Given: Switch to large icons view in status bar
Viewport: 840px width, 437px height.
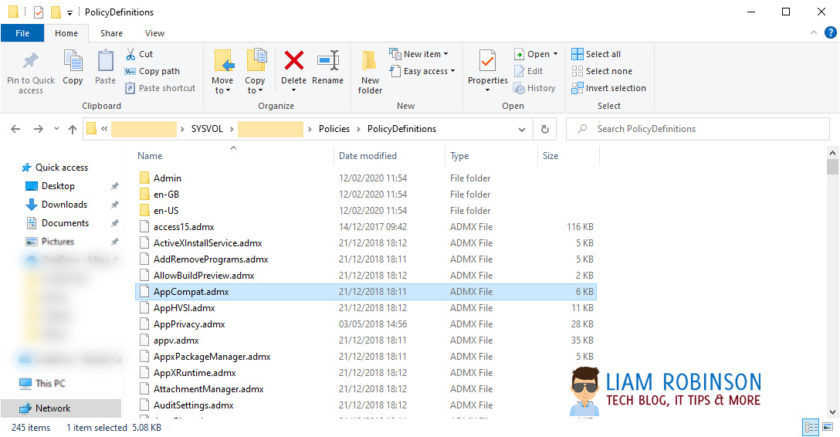Looking at the screenshot, I should (x=827, y=427).
